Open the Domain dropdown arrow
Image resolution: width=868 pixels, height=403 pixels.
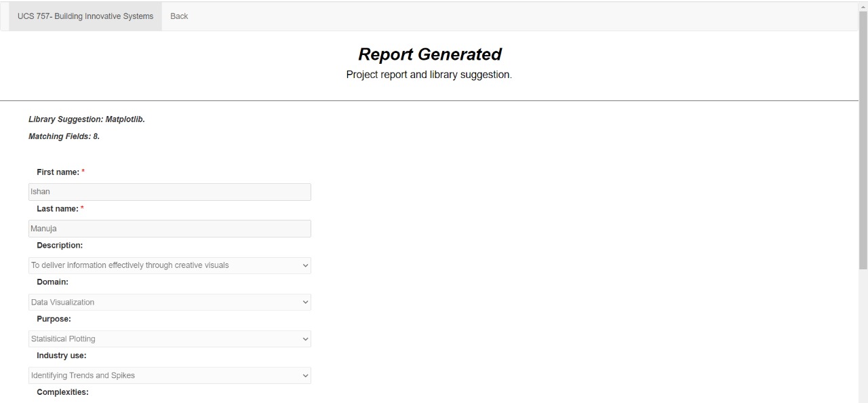(305, 302)
